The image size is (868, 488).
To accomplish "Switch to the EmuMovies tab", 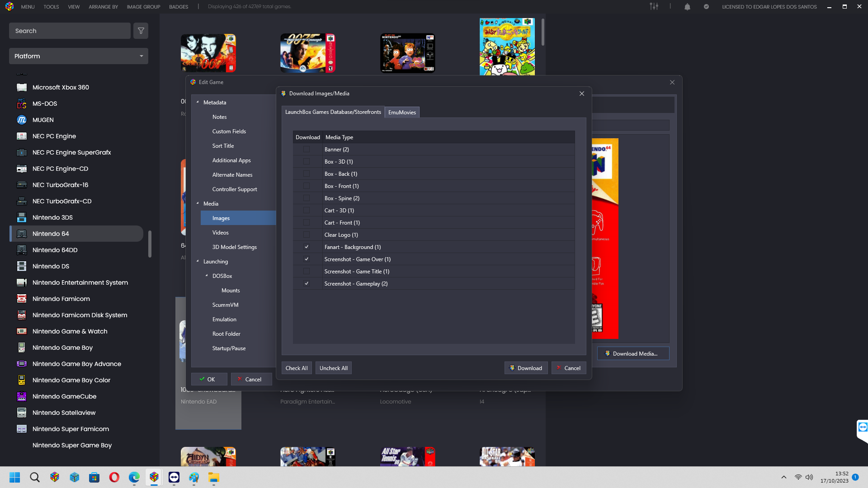I will pyautogui.click(x=402, y=113).
